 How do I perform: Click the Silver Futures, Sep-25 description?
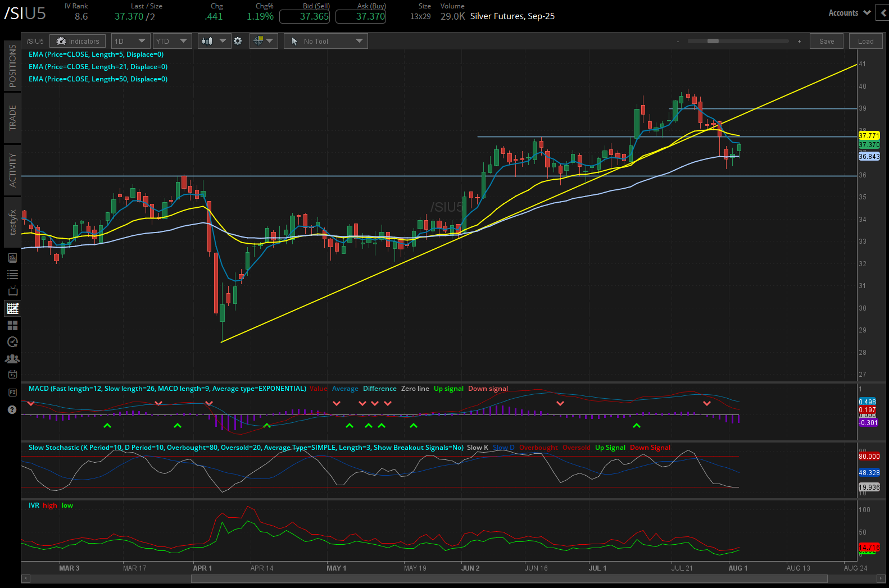coord(512,16)
